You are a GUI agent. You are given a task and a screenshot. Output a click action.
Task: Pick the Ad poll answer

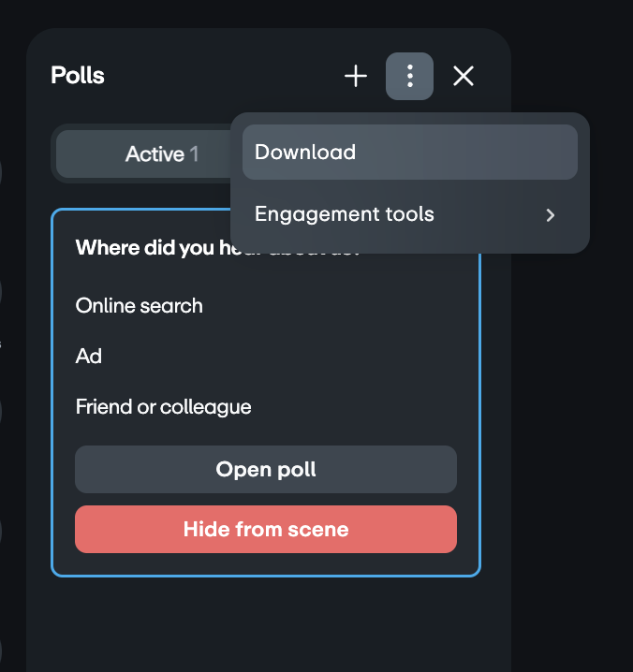click(x=89, y=356)
